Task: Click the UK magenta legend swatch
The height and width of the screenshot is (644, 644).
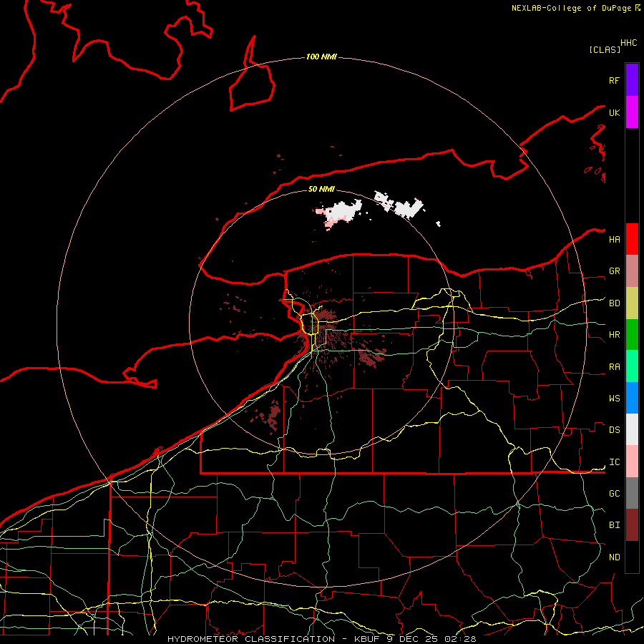Action: [x=632, y=112]
